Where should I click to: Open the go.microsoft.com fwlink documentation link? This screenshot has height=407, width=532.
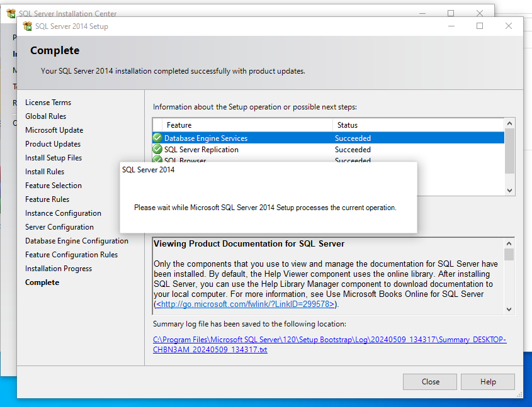coord(246,304)
